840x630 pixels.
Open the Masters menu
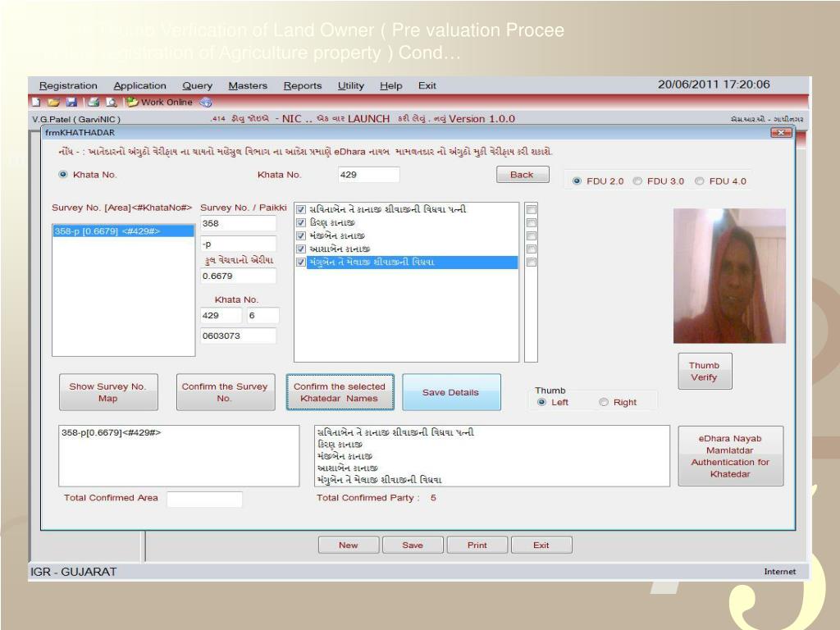click(x=248, y=85)
